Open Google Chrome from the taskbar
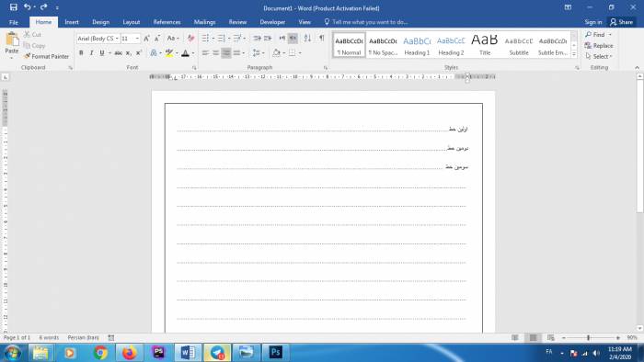Image resolution: width=644 pixels, height=362 pixels. (99, 353)
